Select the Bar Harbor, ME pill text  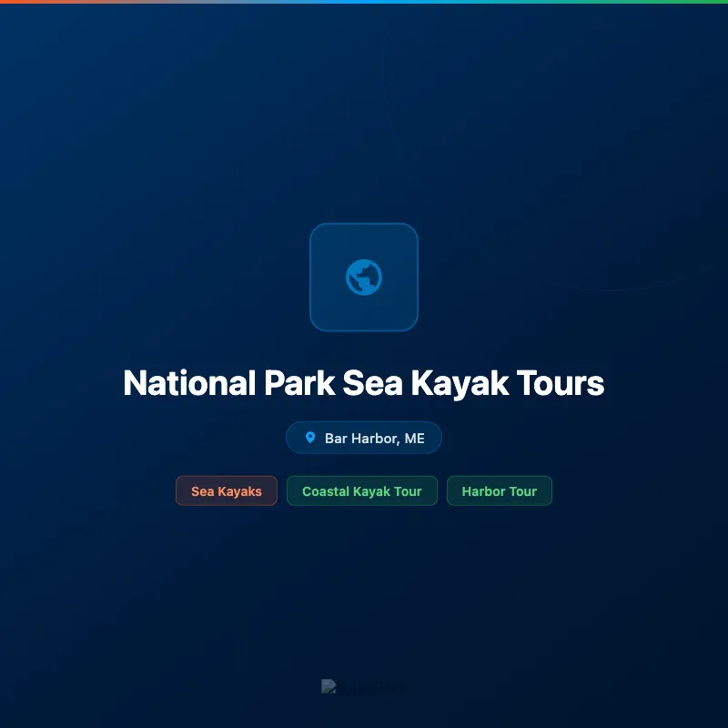coord(373,438)
